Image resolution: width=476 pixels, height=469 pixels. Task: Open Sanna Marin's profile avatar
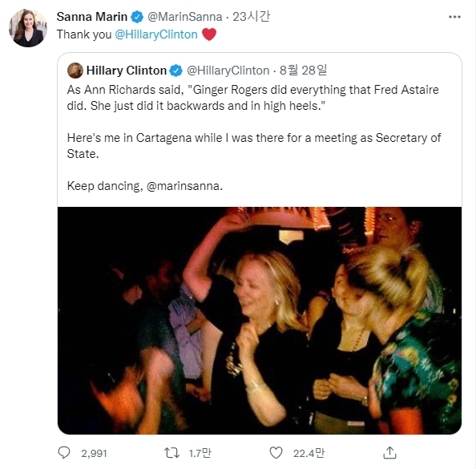pos(28,28)
